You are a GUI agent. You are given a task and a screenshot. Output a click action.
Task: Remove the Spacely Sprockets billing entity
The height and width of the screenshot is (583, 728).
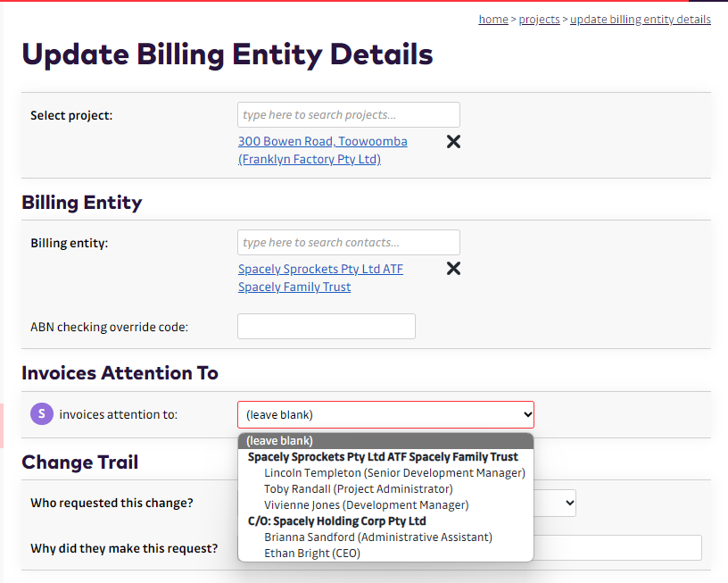tap(453, 269)
